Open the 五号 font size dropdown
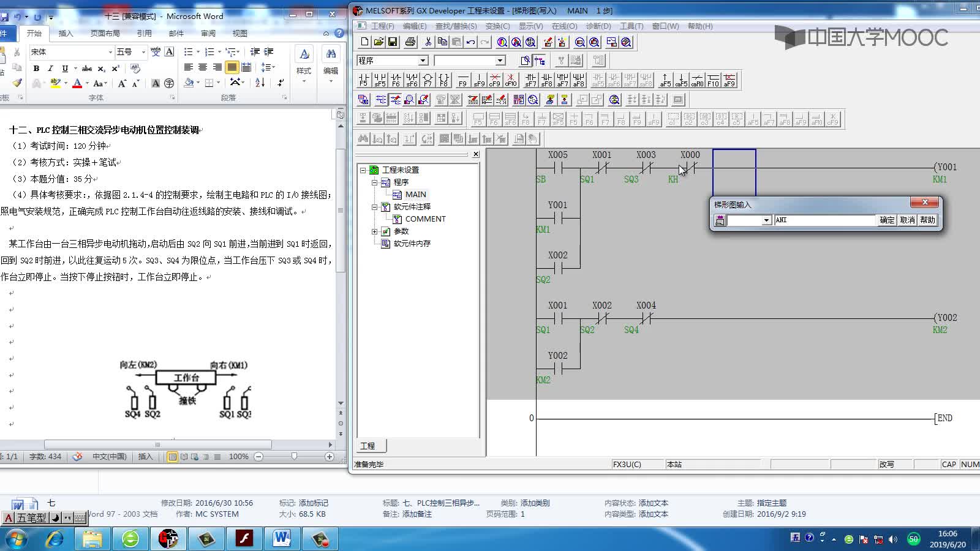The height and width of the screenshot is (551, 980). pos(143,52)
